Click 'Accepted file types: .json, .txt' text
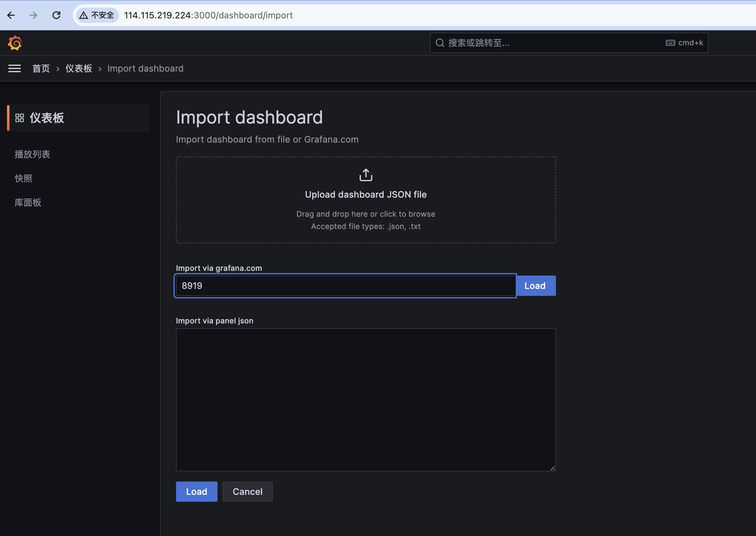The width and height of the screenshot is (756, 536). 366,227
